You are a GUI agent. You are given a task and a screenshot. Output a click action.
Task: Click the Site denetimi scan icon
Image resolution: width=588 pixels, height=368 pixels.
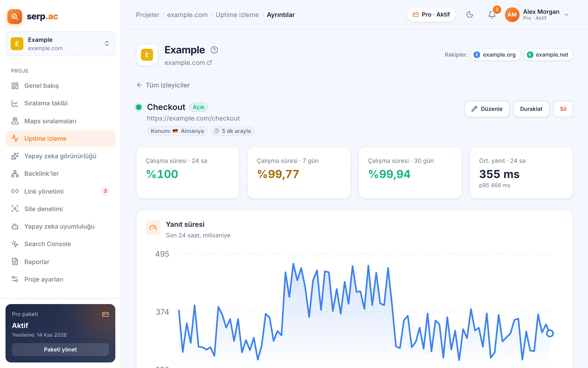pos(15,209)
